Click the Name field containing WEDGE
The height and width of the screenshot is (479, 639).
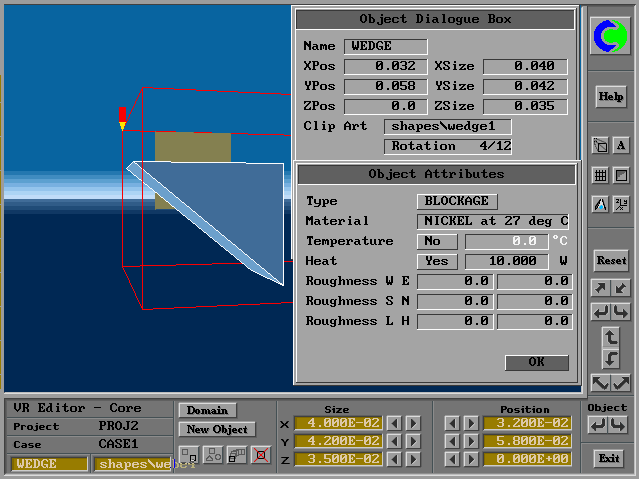tap(385, 46)
